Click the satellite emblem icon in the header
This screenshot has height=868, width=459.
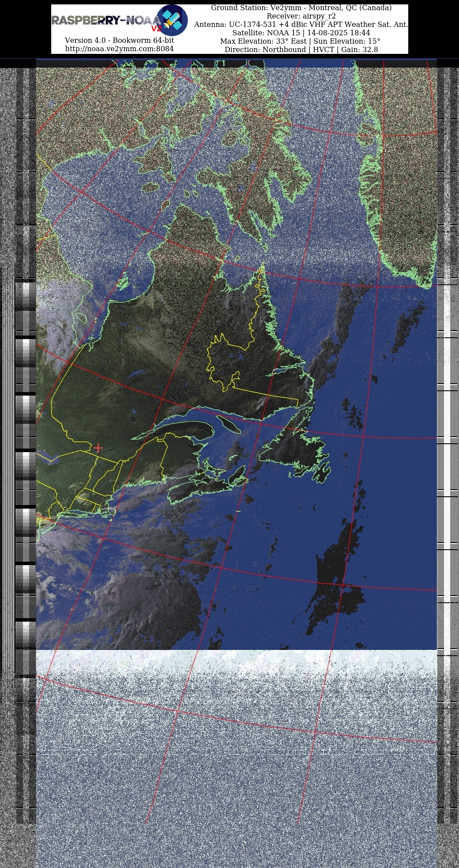pyautogui.click(x=172, y=20)
